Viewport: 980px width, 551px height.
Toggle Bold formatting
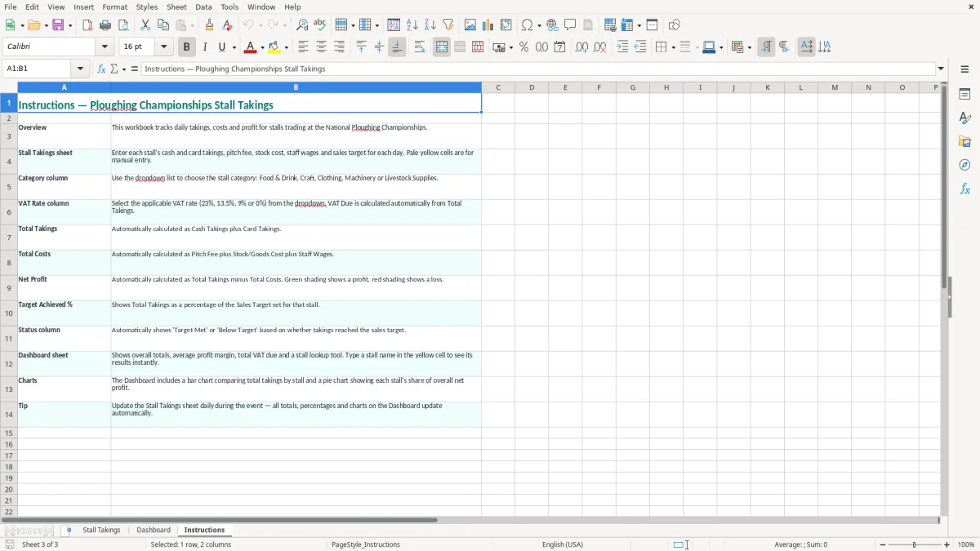coord(187,47)
